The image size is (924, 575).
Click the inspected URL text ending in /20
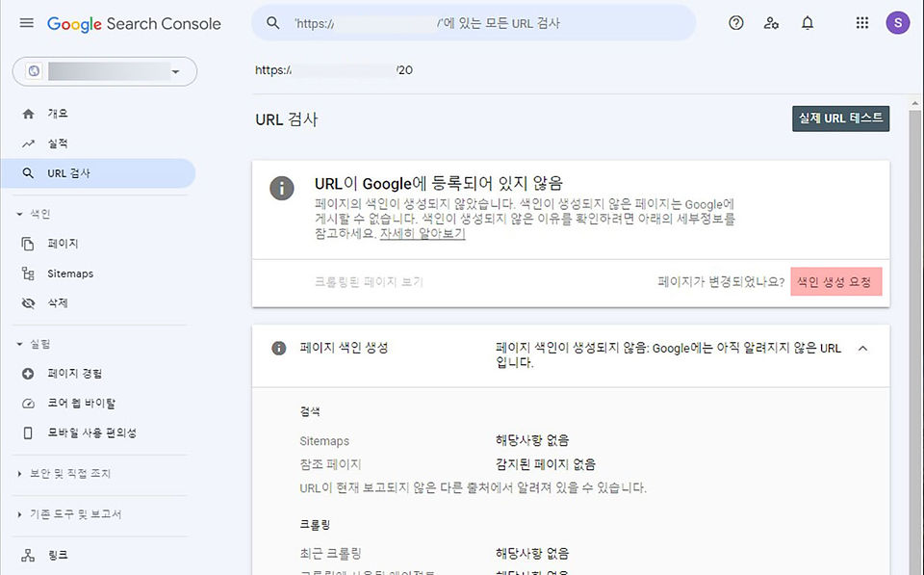pyautogui.click(x=334, y=70)
